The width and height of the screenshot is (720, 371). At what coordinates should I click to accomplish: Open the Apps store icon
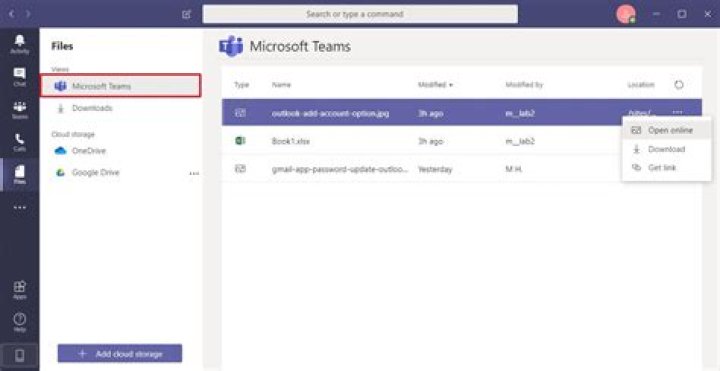click(x=20, y=290)
